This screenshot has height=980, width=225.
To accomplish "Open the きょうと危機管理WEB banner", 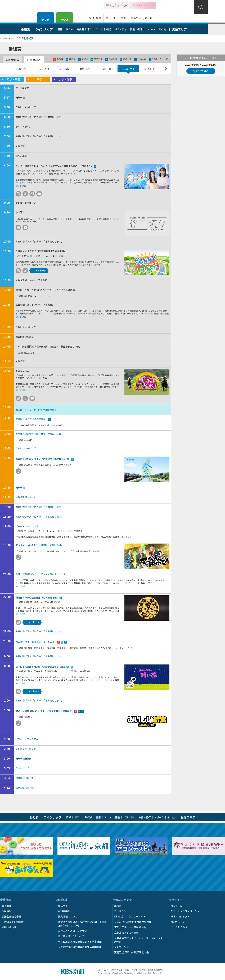I will (x=198, y=846).
